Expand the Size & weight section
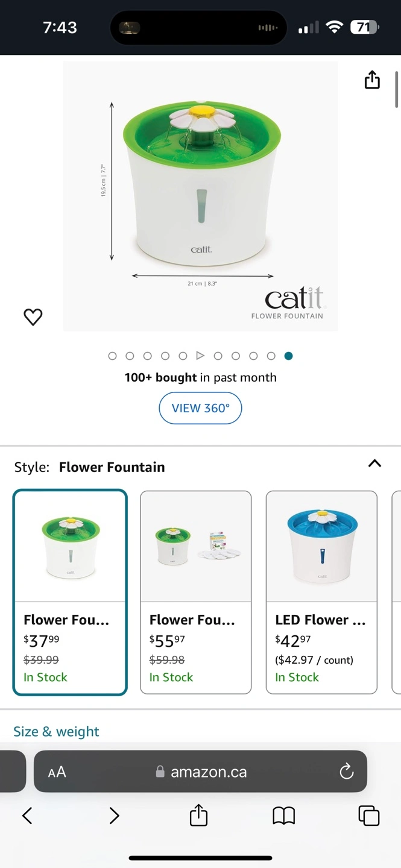This screenshot has height=868, width=401. (x=56, y=731)
